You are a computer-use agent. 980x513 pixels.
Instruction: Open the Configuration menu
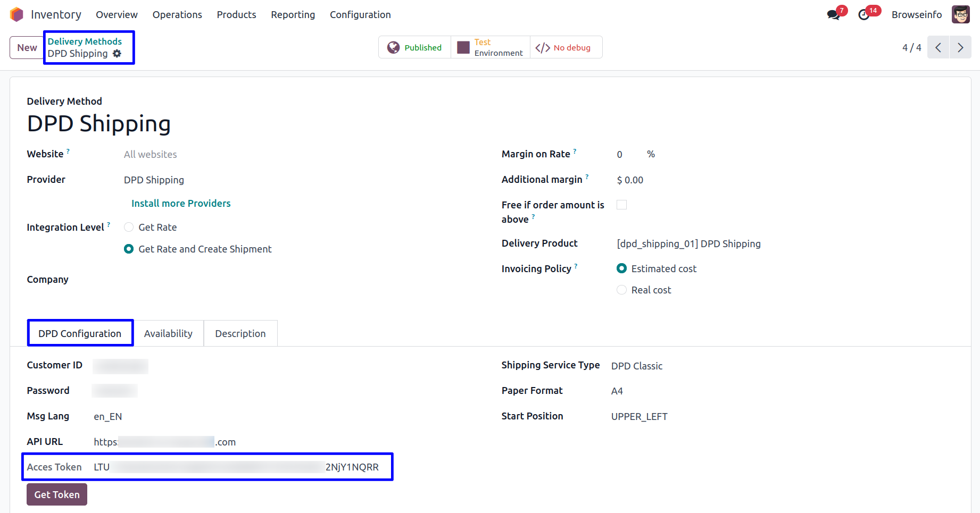point(360,15)
